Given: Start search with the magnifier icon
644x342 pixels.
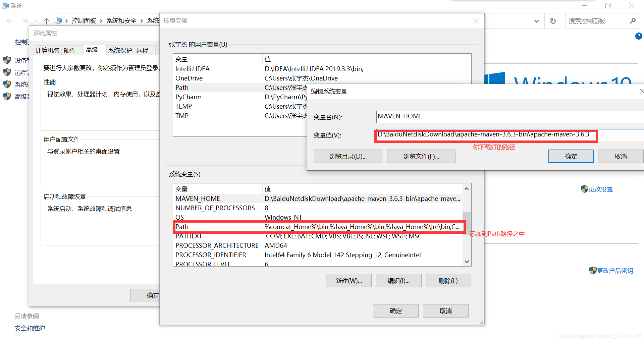Looking at the screenshot, I should click(x=633, y=21).
